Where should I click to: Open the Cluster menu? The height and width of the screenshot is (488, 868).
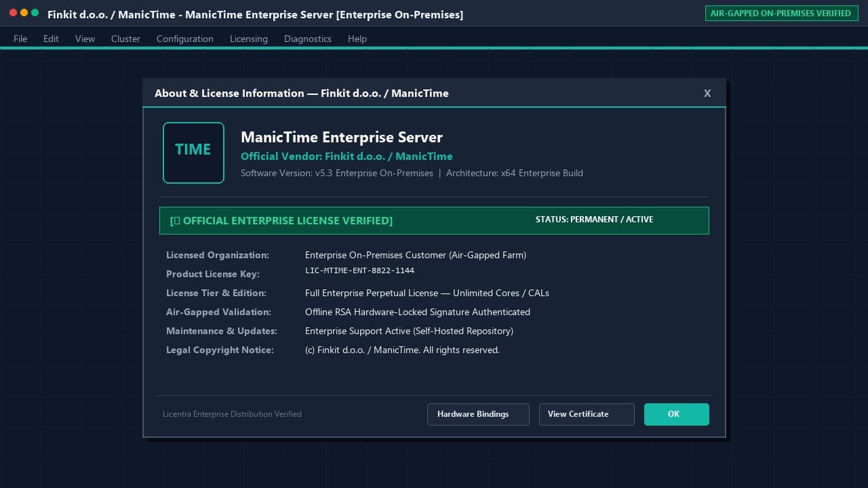pyautogui.click(x=125, y=39)
